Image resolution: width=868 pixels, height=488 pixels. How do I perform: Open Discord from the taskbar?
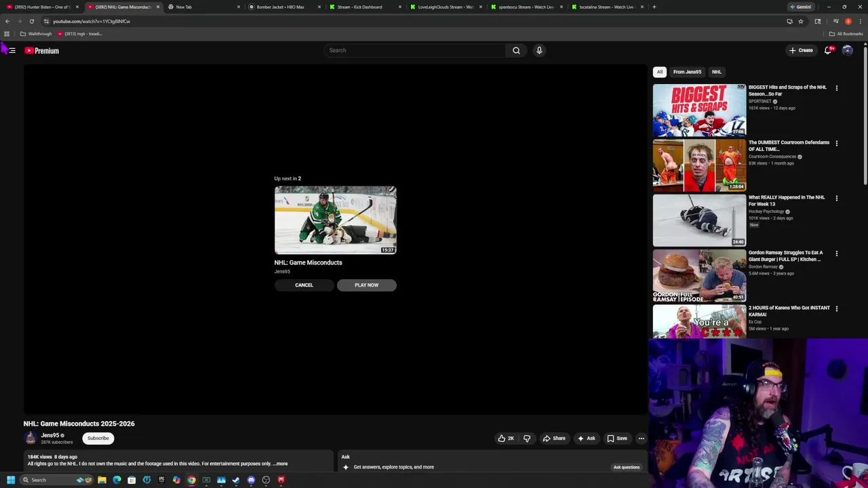click(251, 480)
